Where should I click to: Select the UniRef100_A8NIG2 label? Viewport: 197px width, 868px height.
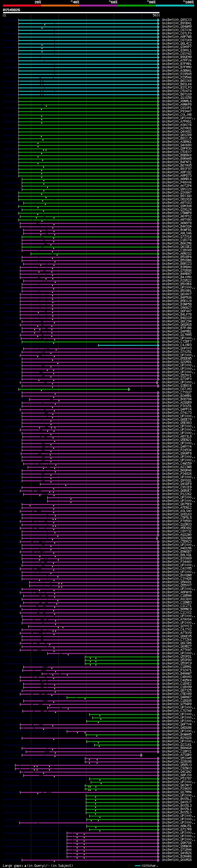tap(177, 254)
